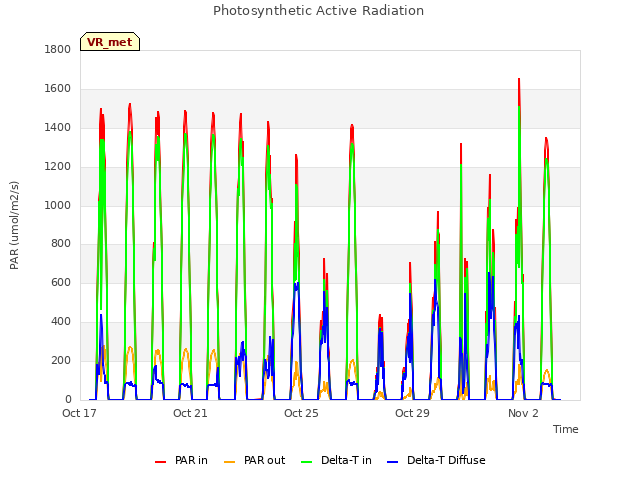Viewport: 640px width, 480px height.
Task: Click the 1800 y-axis tick label
Action: tap(58, 49)
